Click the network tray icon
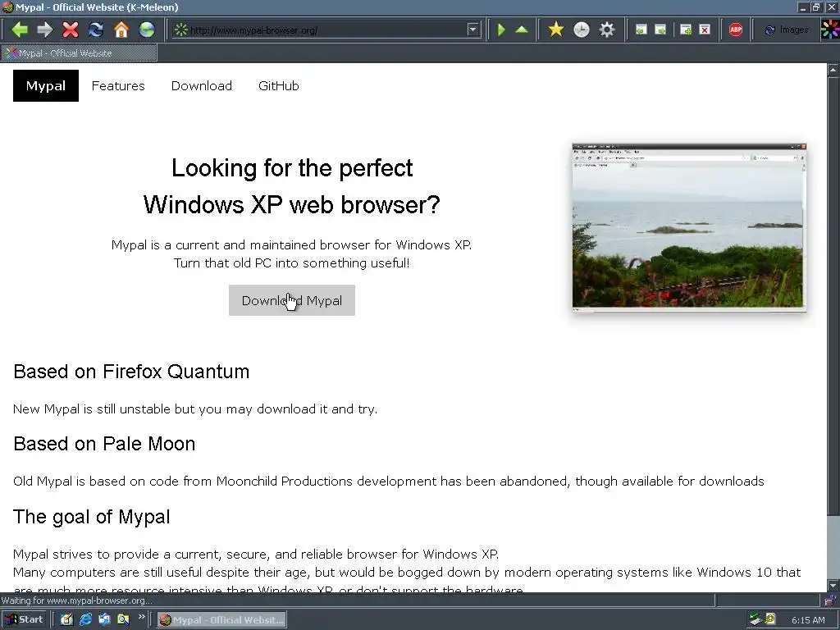Viewport: 840px width, 630px height. coord(756,620)
